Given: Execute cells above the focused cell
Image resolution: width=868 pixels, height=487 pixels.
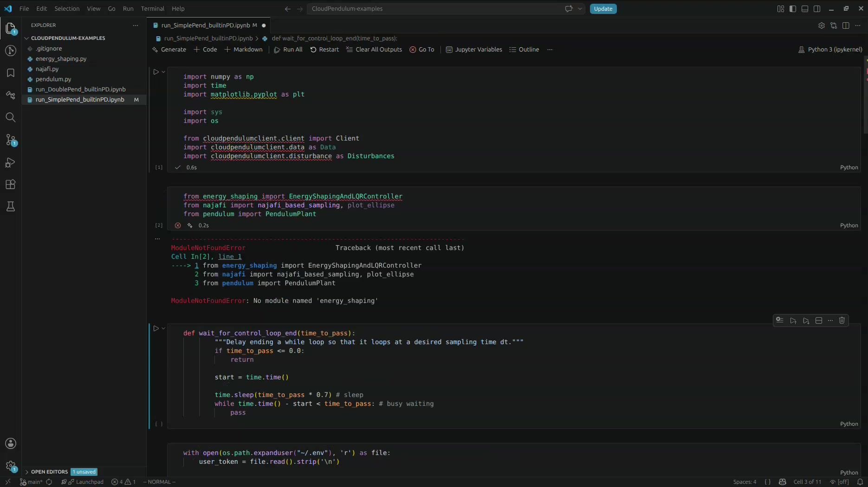Looking at the screenshot, I should (x=793, y=320).
